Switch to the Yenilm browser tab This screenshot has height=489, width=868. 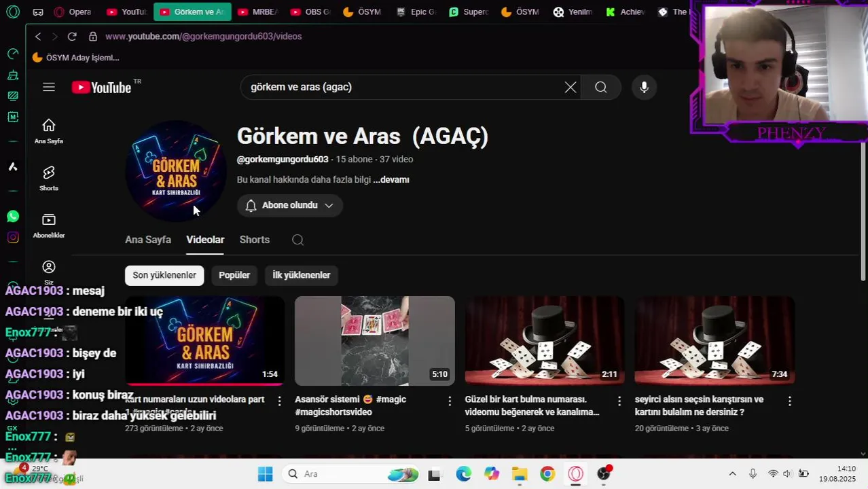573,12
